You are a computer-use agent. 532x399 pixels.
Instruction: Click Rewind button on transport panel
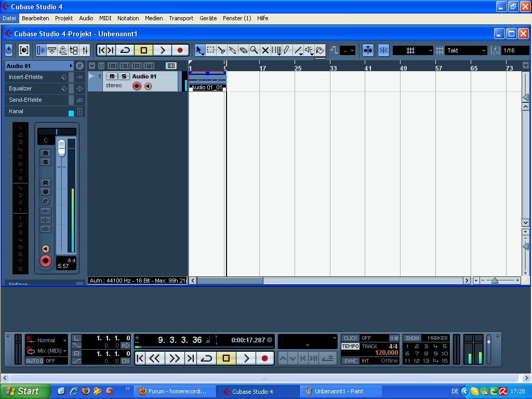pos(155,358)
